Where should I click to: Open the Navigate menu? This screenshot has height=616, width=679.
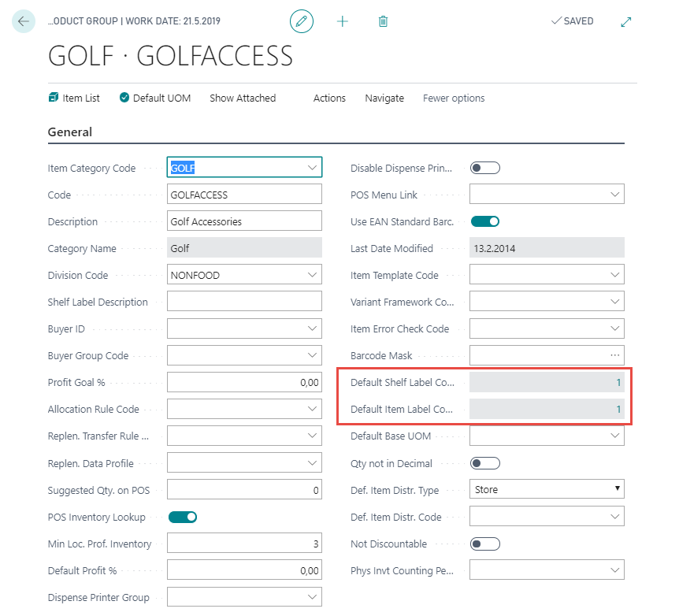(384, 98)
